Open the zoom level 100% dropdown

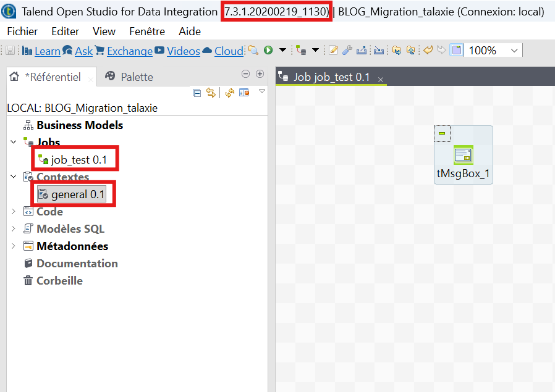514,51
